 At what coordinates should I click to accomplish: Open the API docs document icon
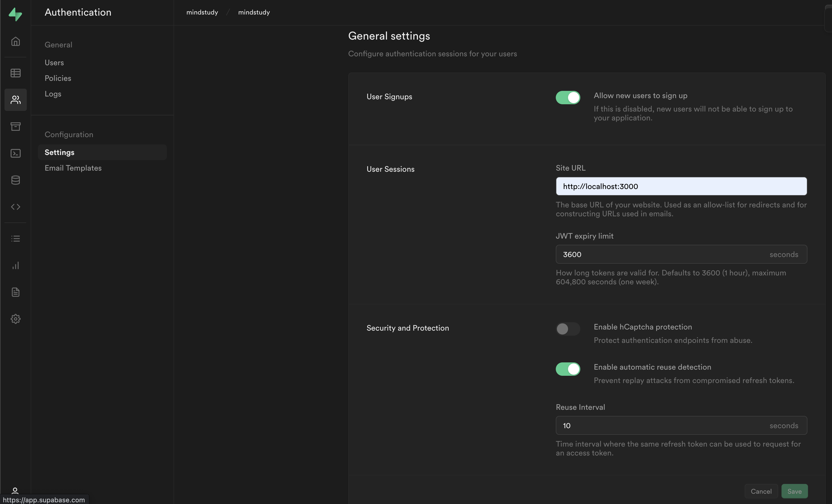16,292
